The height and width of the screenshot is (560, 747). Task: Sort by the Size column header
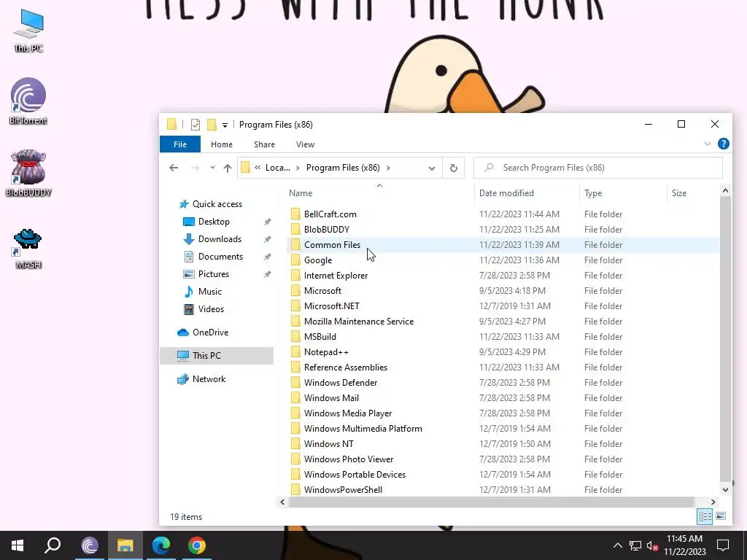(x=679, y=192)
